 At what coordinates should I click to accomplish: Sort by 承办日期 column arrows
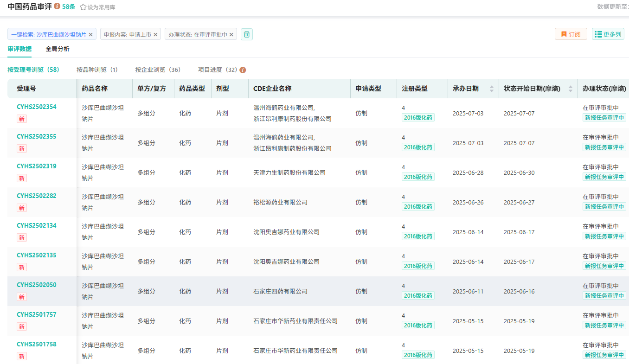pos(492,89)
